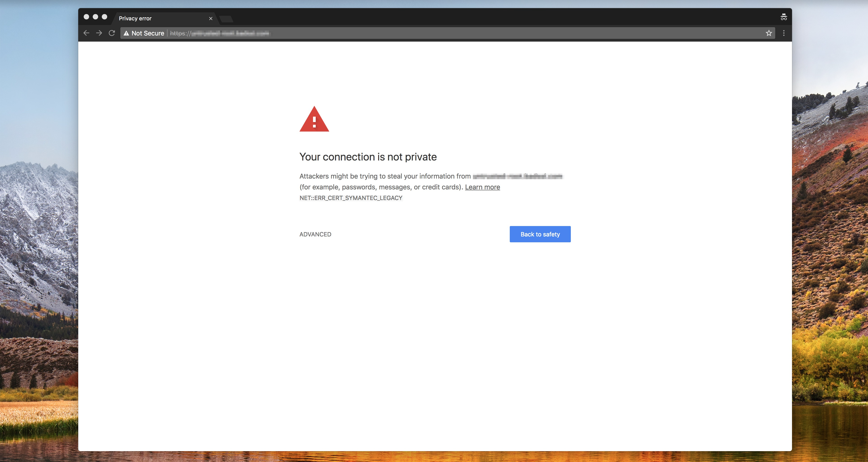Click the forward navigation arrow

point(99,33)
